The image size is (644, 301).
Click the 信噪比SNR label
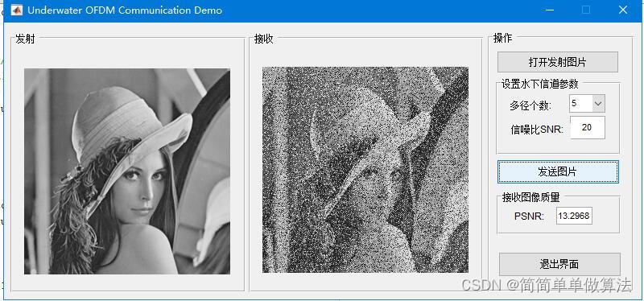(537, 130)
